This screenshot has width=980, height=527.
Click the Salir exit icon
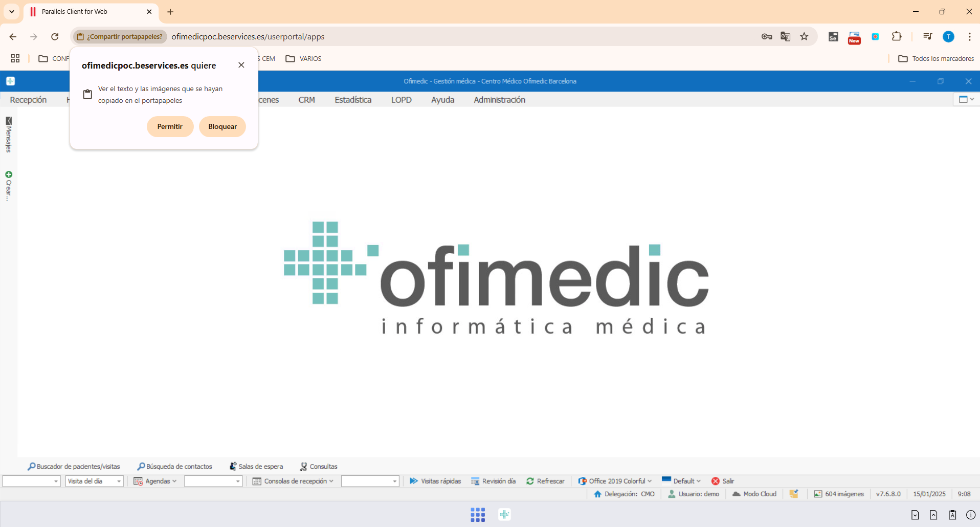point(716,481)
